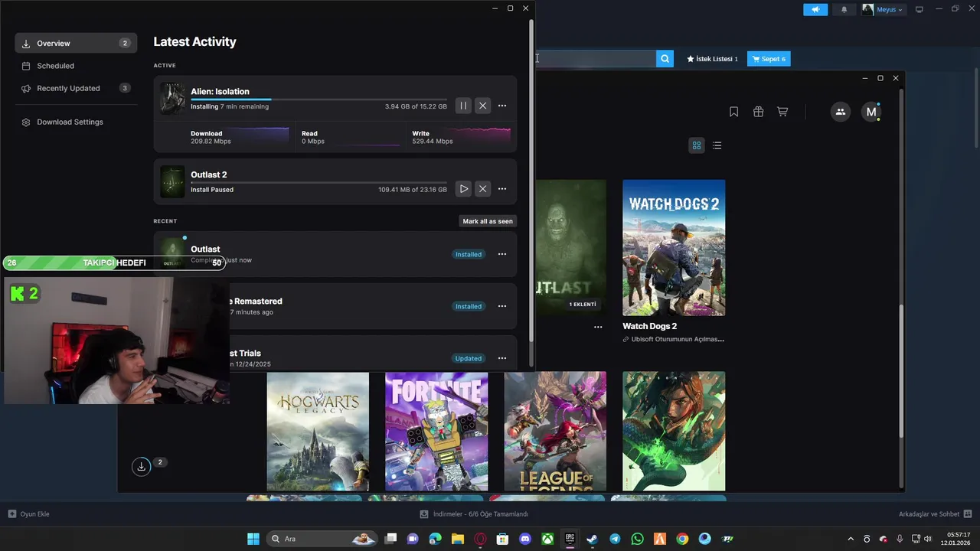Open more options for Alien: Isolation
The image size is (980, 551).
click(502, 106)
